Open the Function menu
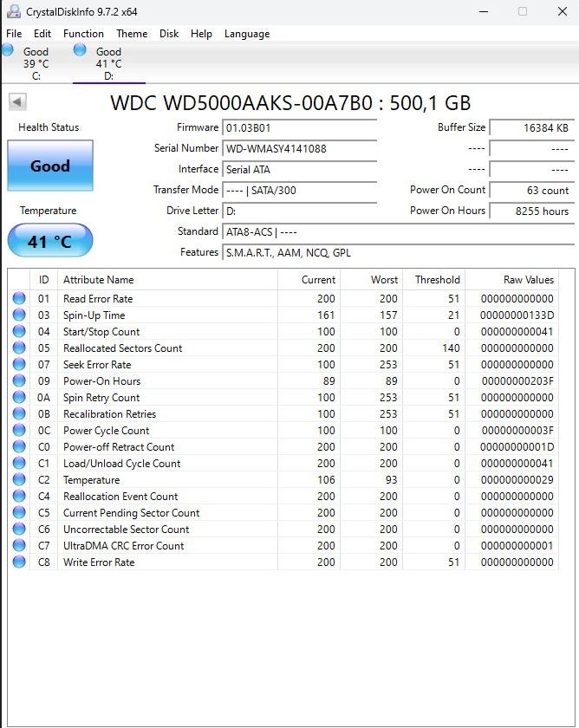This screenshot has width=579, height=728. pyautogui.click(x=83, y=34)
